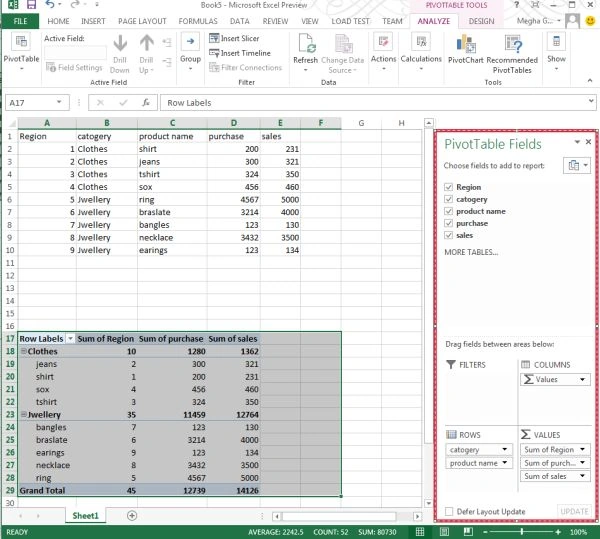Collapse the ribbon
This screenshot has height=539, width=600.
click(x=590, y=80)
